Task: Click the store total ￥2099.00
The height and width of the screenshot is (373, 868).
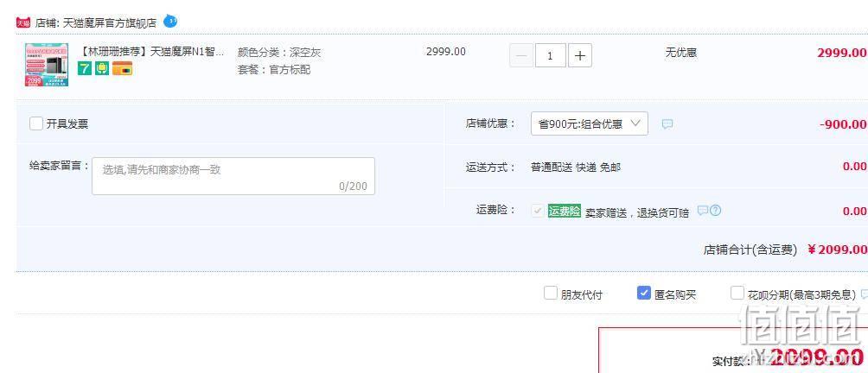Action: point(837,250)
